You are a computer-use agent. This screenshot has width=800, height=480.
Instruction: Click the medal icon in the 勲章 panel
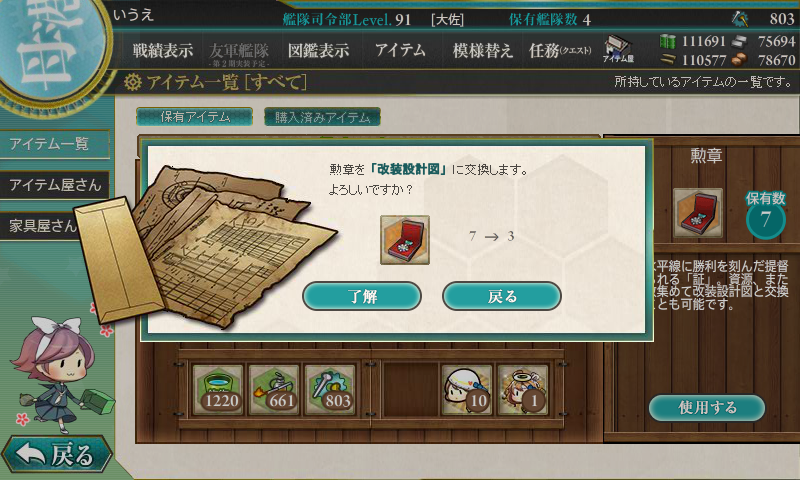tap(697, 213)
